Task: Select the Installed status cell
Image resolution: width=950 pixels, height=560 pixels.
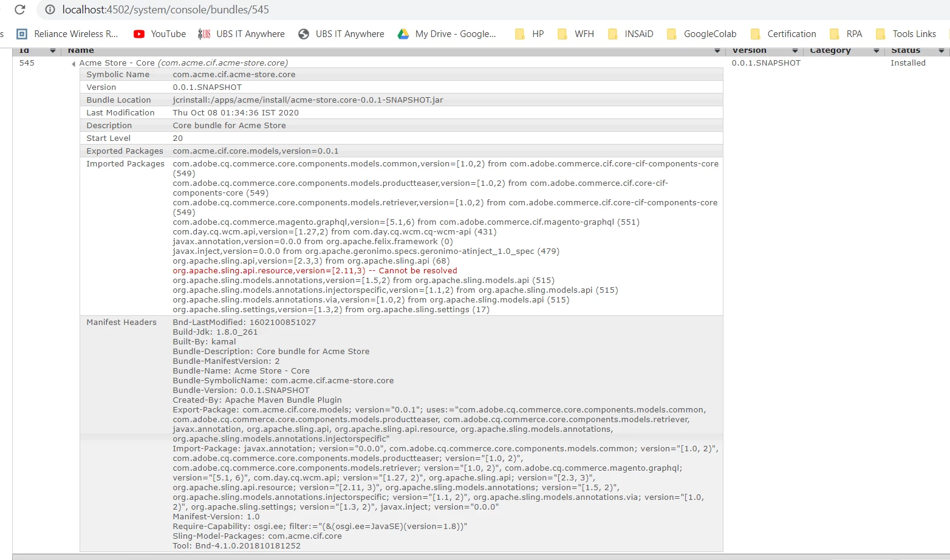Action: click(908, 63)
